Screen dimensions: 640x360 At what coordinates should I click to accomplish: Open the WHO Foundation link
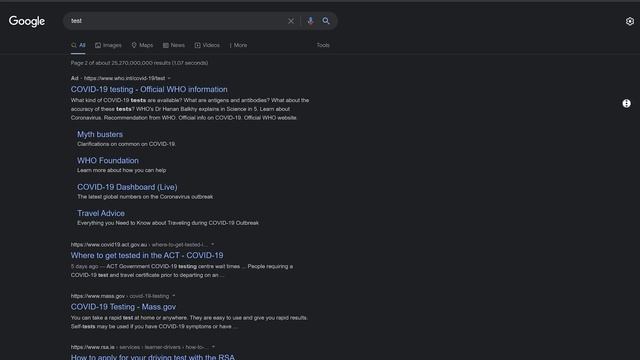pyautogui.click(x=108, y=161)
